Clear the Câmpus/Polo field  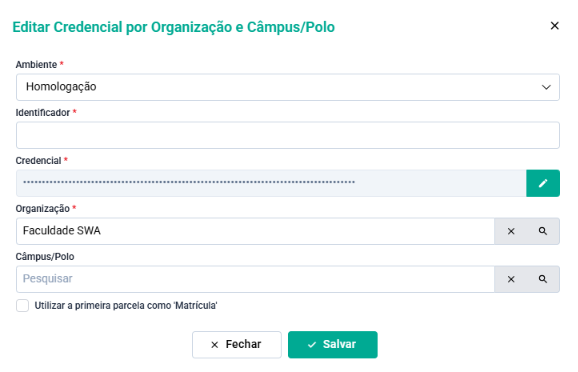[511, 279]
